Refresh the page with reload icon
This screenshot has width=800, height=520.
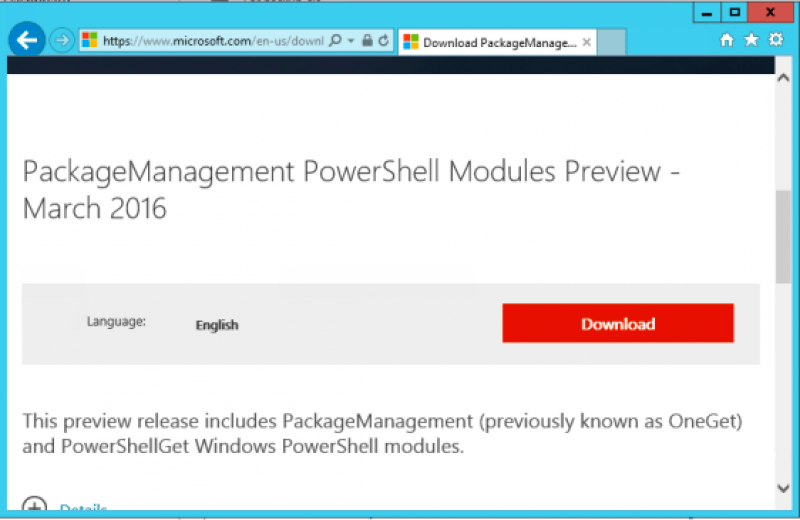(384, 40)
